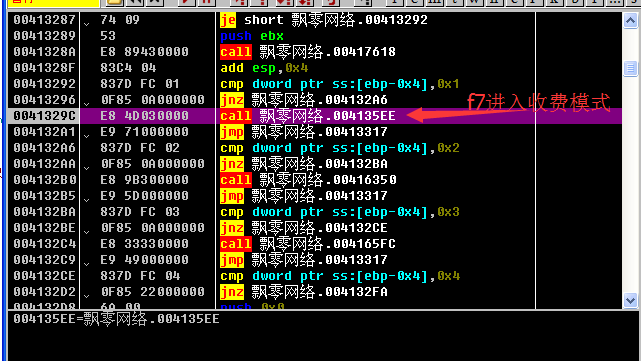Select hex bytes 'E8 4D030000'
This screenshot has width=641, height=361.
(x=144, y=116)
